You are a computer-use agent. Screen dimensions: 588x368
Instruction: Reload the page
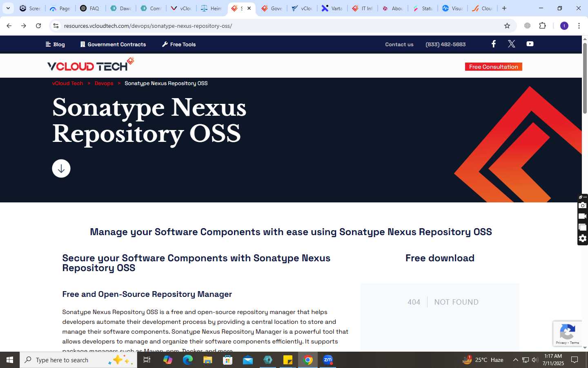click(x=38, y=26)
